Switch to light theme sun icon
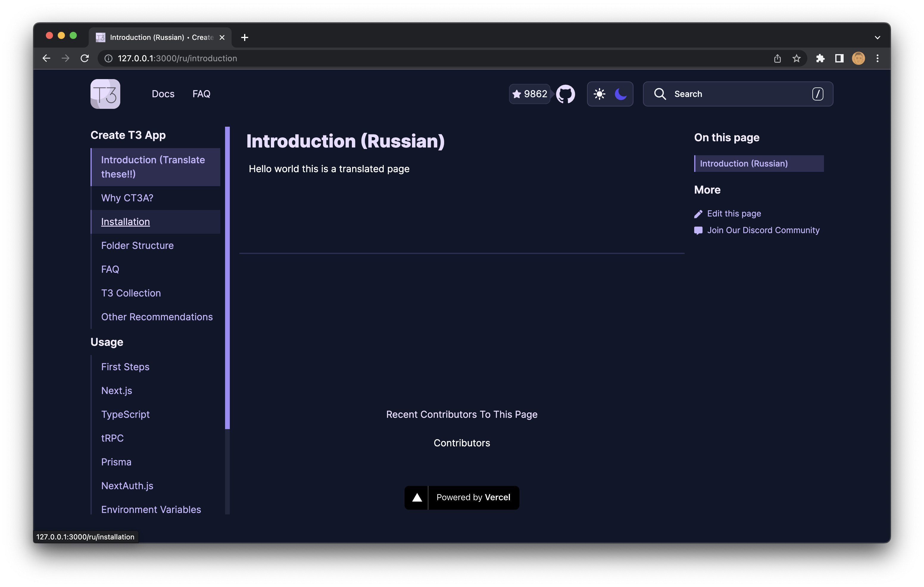Image resolution: width=924 pixels, height=587 pixels. (x=599, y=94)
